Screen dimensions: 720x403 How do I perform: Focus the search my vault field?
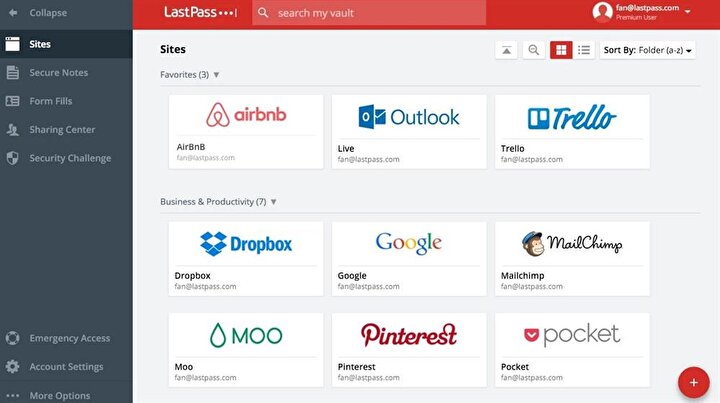coord(369,13)
